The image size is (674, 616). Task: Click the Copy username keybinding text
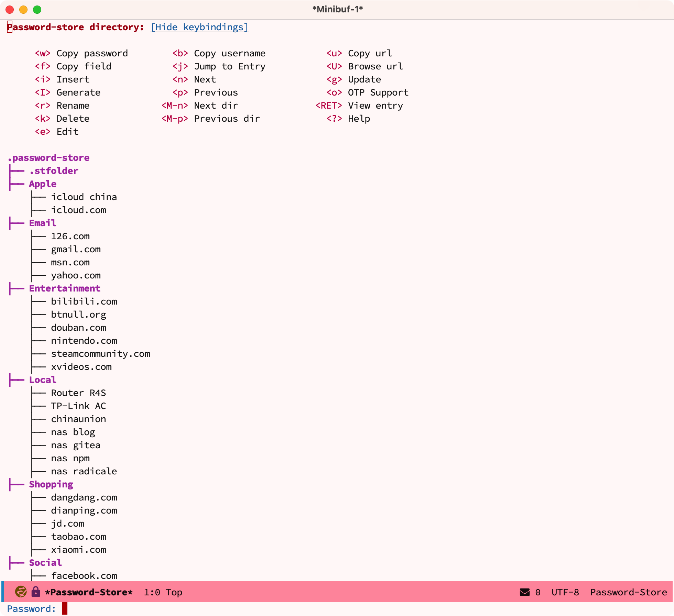point(230,53)
